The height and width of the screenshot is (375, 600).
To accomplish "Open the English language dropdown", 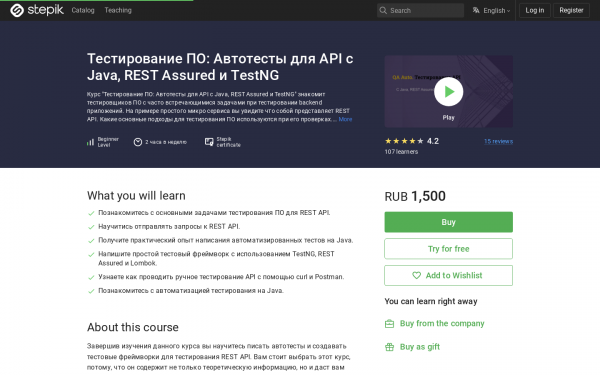I will coord(492,10).
